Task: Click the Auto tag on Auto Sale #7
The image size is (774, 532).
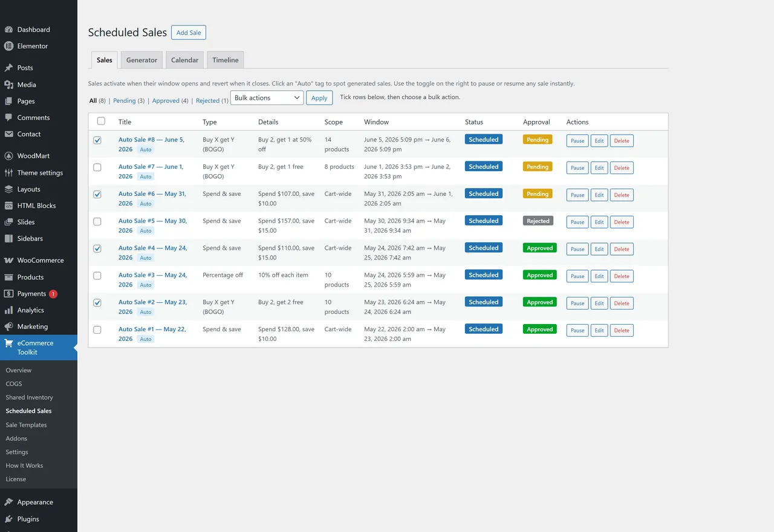Action: coord(146,177)
